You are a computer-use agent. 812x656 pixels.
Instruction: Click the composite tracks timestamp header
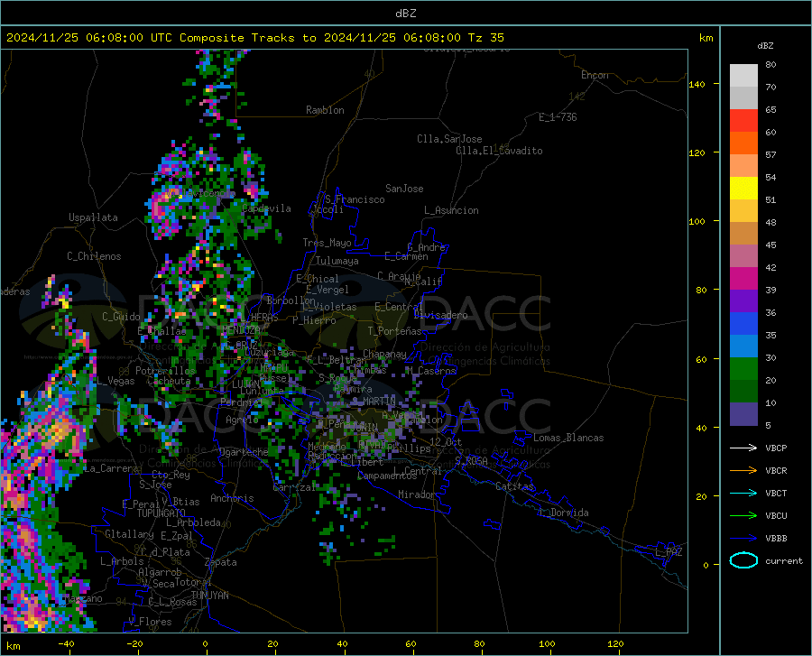pyautogui.click(x=254, y=38)
